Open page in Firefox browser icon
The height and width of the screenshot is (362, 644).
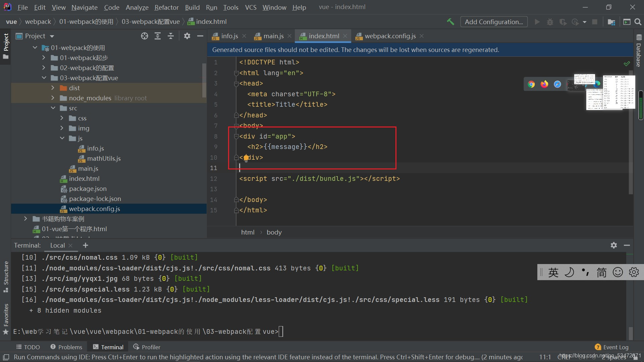pos(544,84)
